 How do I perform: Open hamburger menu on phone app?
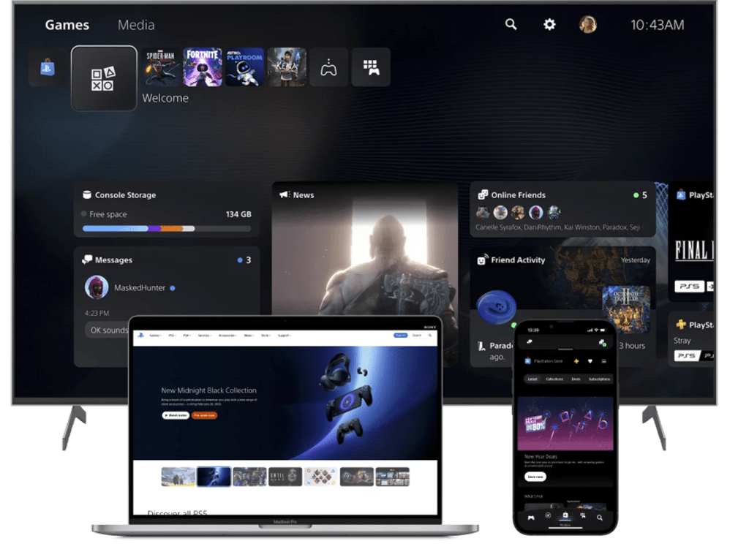[603, 361]
